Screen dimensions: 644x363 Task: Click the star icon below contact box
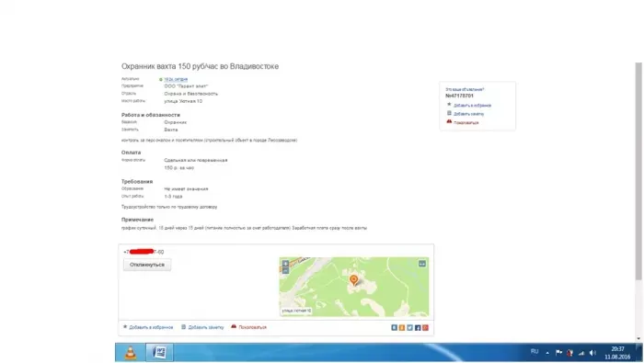coord(125,327)
